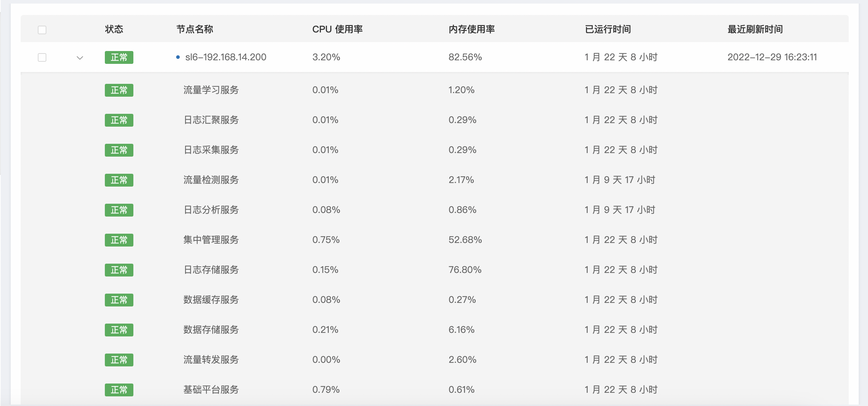Screen dimensions: 868x406
Task: Select the 日志采集服务 service row name
Action: [x=211, y=150]
